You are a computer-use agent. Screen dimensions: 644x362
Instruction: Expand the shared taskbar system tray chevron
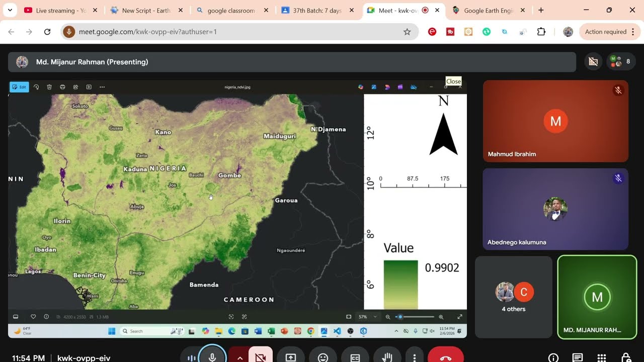coord(396,331)
